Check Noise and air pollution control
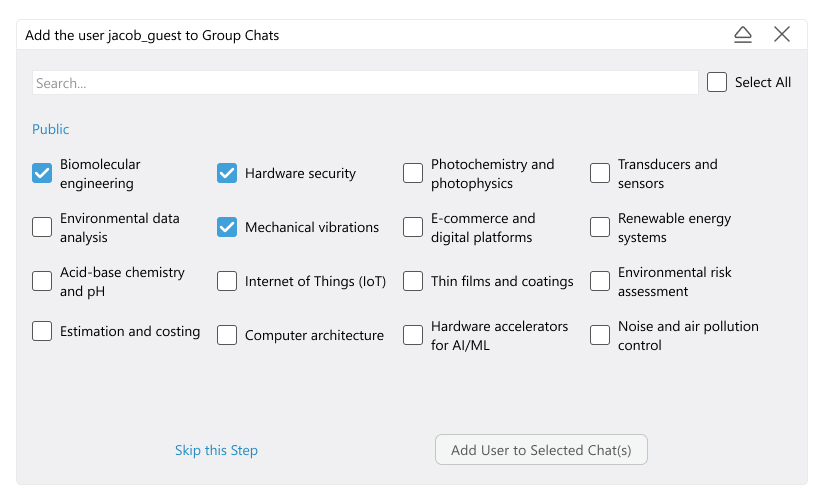The width and height of the screenshot is (824, 501). (x=600, y=336)
